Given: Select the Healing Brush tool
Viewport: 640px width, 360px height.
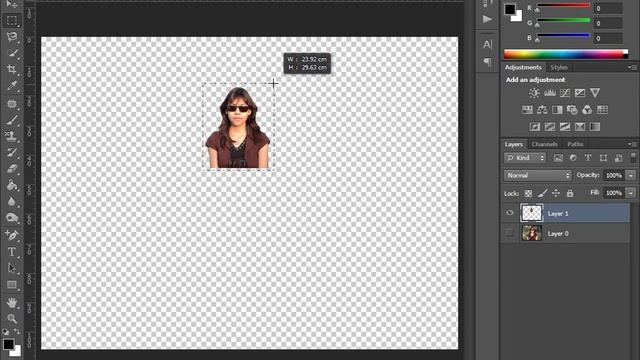Looking at the screenshot, I should pyautogui.click(x=12, y=103).
